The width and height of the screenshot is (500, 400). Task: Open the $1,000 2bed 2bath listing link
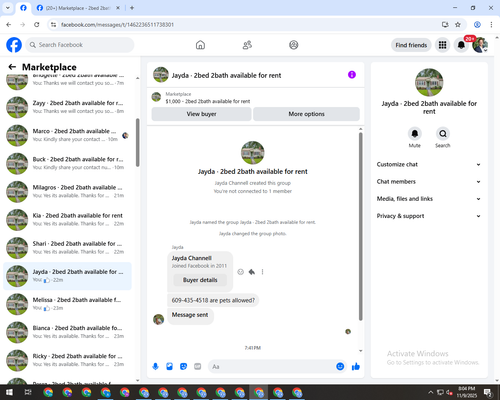click(x=208, y=101)
